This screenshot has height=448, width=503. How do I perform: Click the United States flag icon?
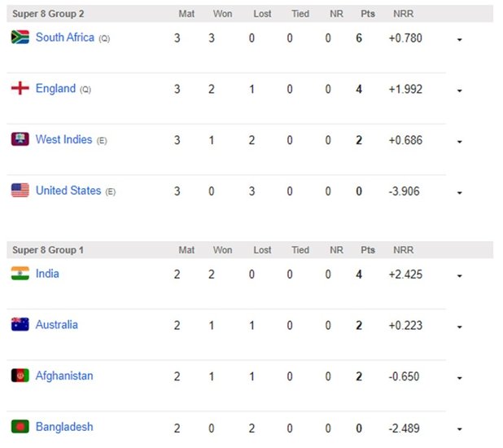click(x=20, y=191)
